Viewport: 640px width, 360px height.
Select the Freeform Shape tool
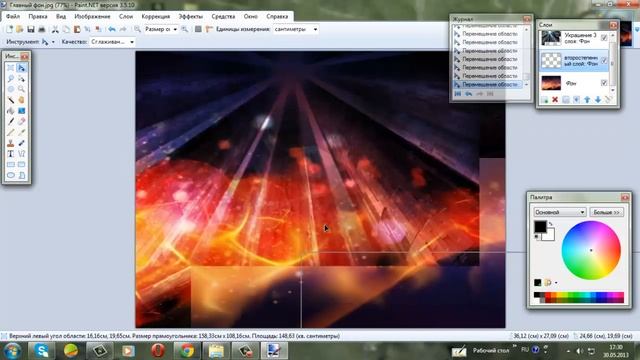point(21,175)
